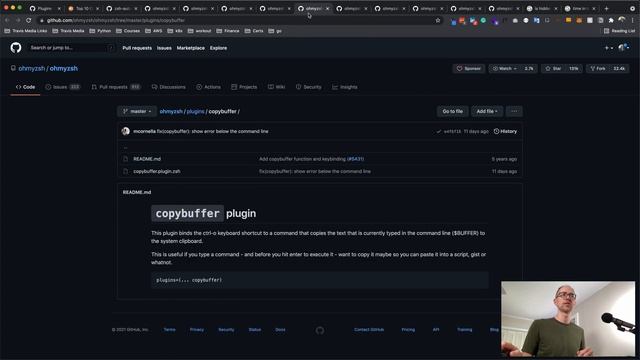Open the k8s bookmark folder
Image resolution: width=640 pixels, height=360 pixels.
[175, 31]
